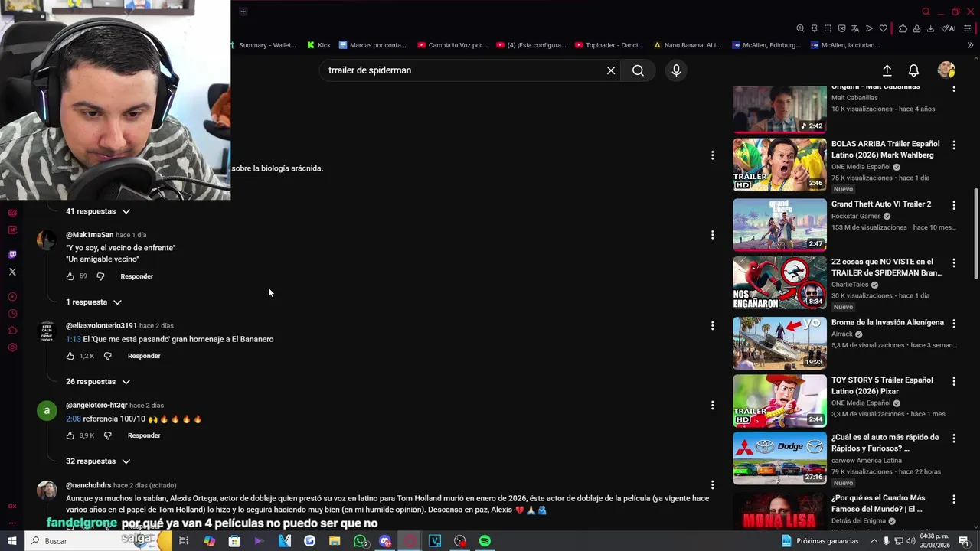Screen dimensions: 980x551
Task: Open Spotify from the taskbar
Action: click(485, 541)
